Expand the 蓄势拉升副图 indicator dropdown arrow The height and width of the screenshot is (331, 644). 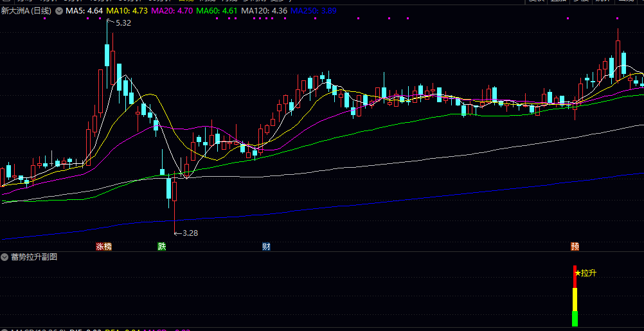tap(5, 258)
